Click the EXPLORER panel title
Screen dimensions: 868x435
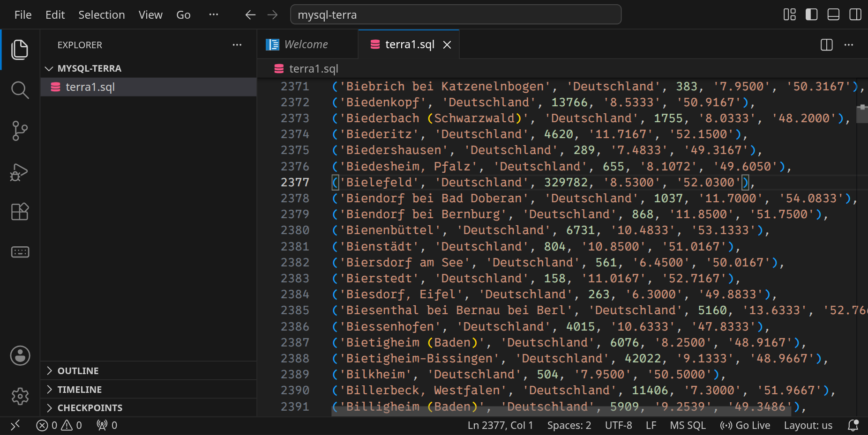click(80, 45)
